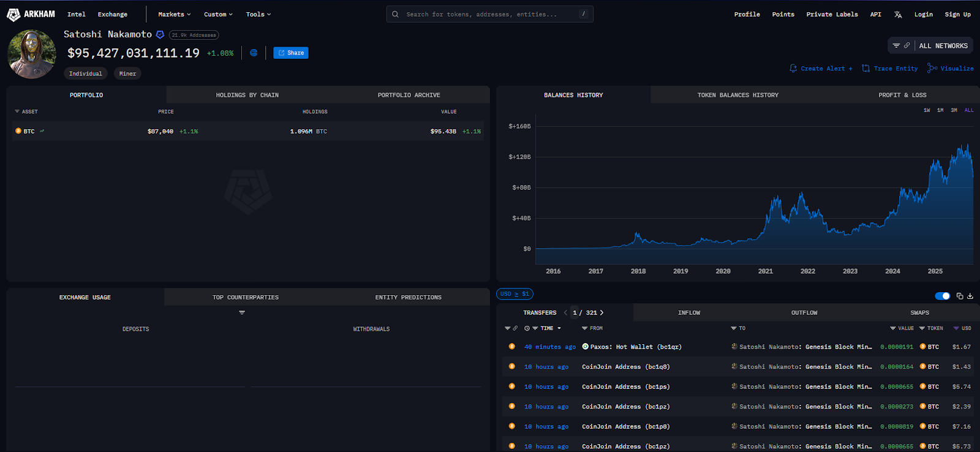
Task: Open the Markets dropdown menu
Action: pyautogui.click(x=175, y=14)
